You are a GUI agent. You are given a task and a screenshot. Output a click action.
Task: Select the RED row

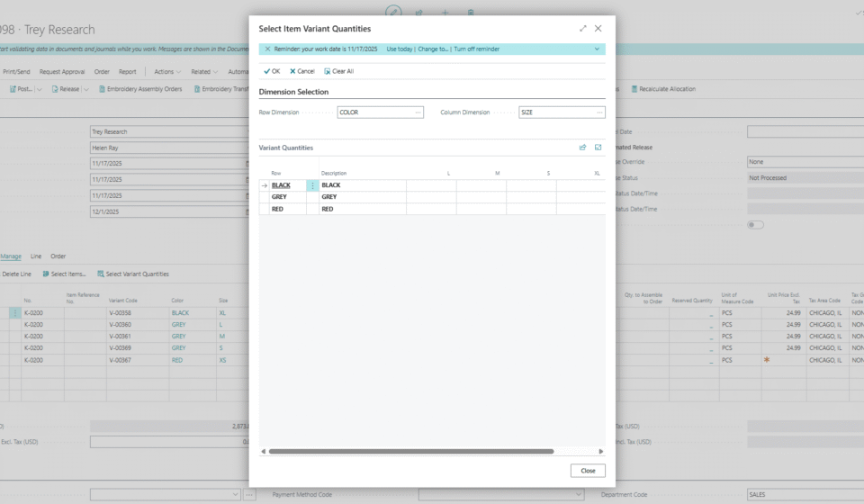point(278,209)
